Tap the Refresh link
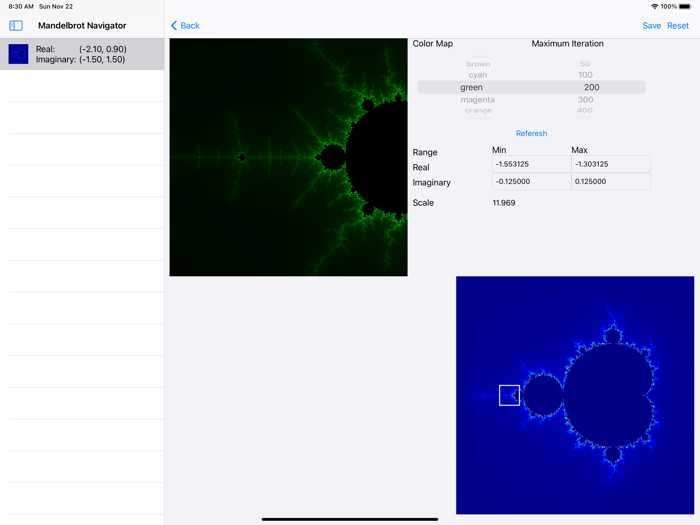 (531, 133)
